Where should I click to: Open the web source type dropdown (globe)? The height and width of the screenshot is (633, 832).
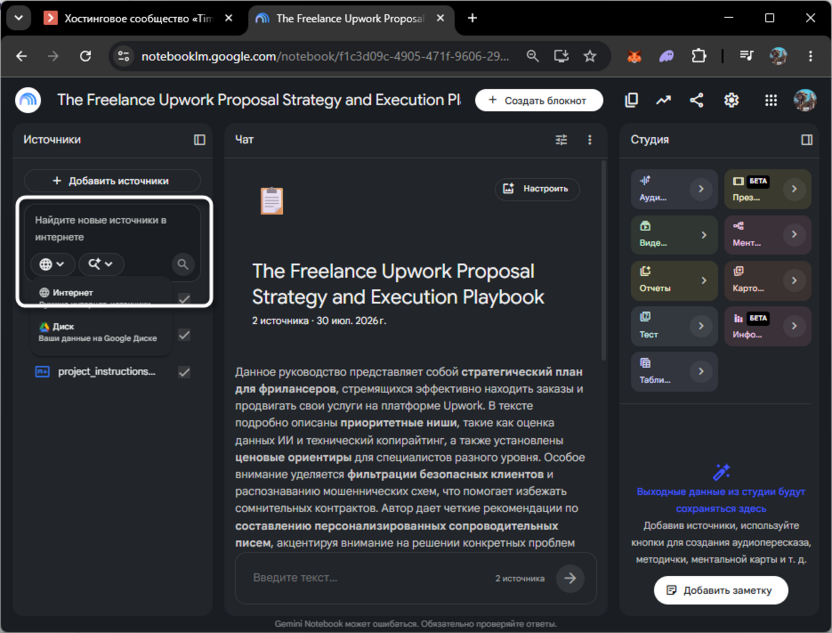52,264
